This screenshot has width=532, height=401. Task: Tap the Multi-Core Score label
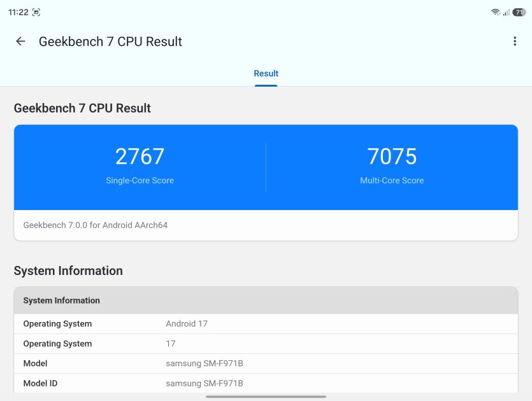[x=392, y=180]
